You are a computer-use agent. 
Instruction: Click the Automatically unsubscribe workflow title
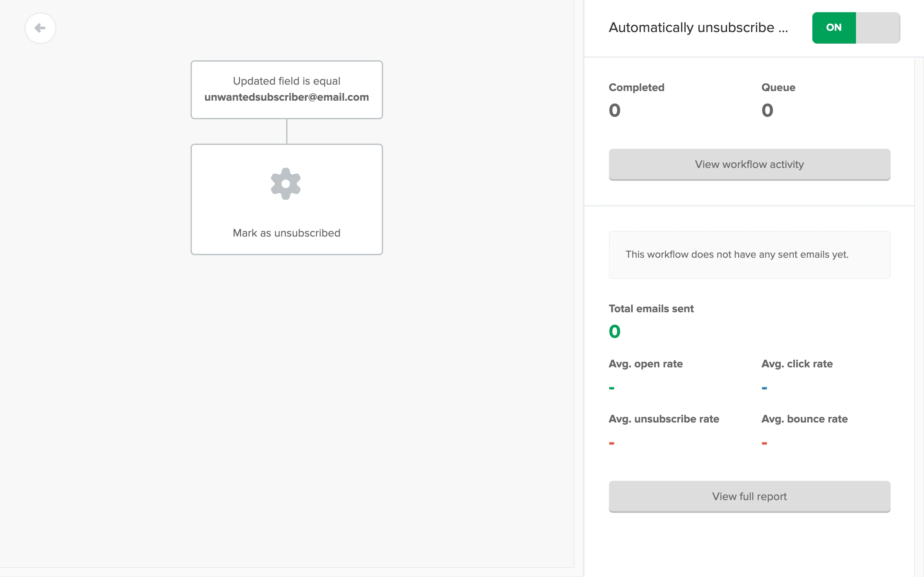coord(698,28)
